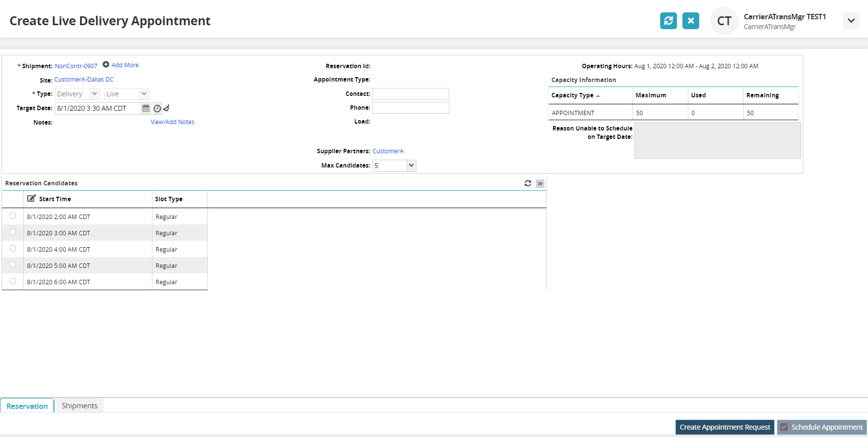Click the clock icon next to Target Date
This screenshot has width=868, height=437.
coord(157,108)
